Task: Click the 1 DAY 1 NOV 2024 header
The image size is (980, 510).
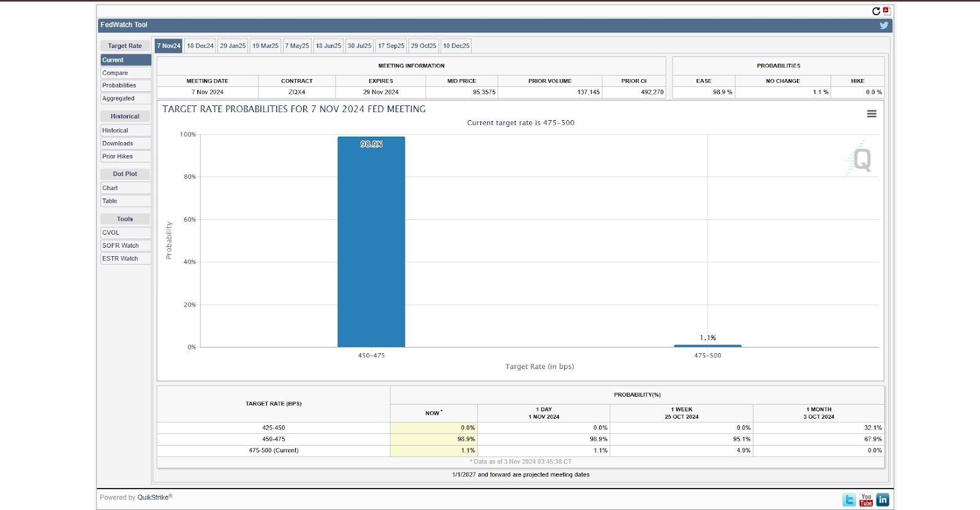Action: click(x=544, y=413)
